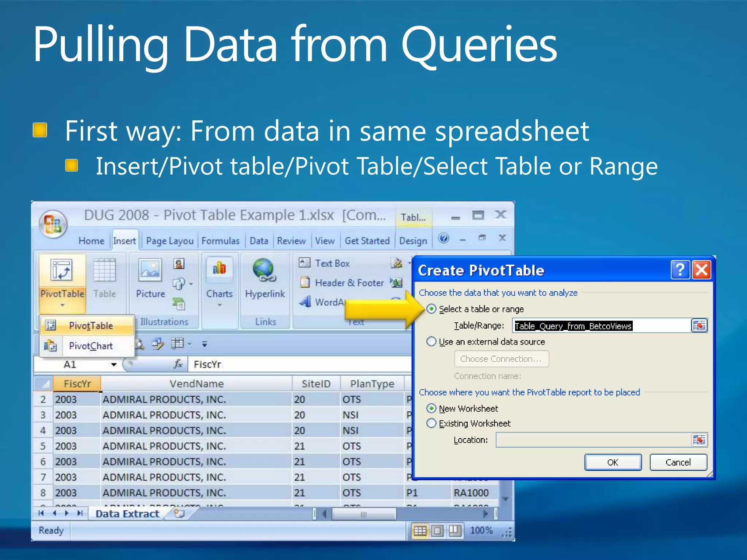Click the SmartArt icon

pyautogui.click(x=179, y=304)
